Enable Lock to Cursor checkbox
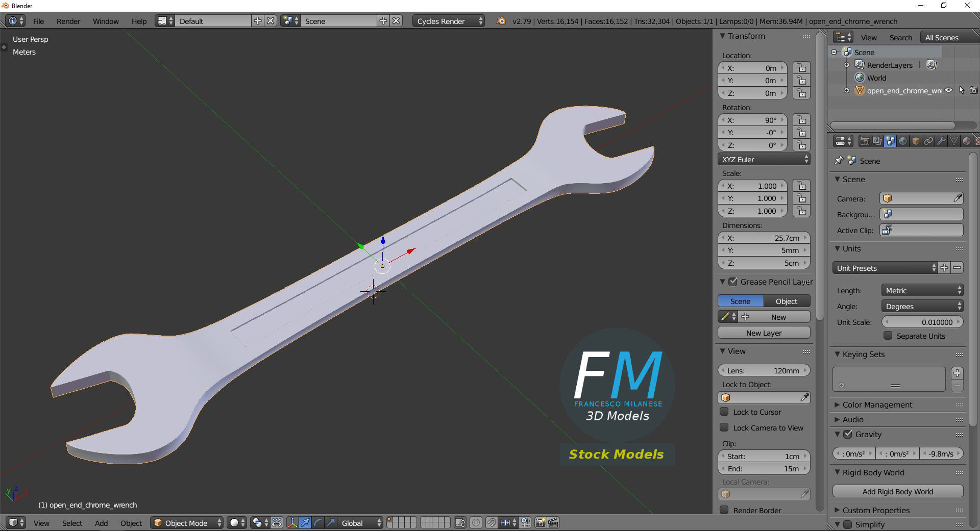Screen dimensions: 980x531 click(x=724, y=412)
